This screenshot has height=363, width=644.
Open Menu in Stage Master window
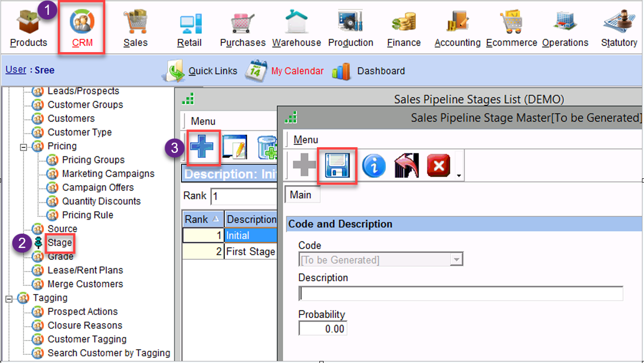coord(306,140)
